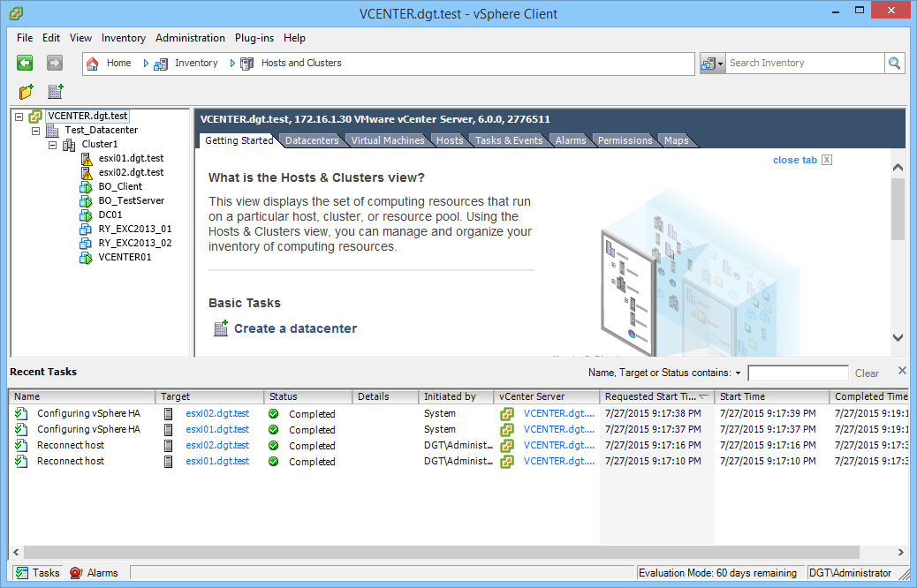Viewport: 917px width, 588px height.
Task: Click the Inventory navigation icon in the address bar
Action: pos(161,64)
